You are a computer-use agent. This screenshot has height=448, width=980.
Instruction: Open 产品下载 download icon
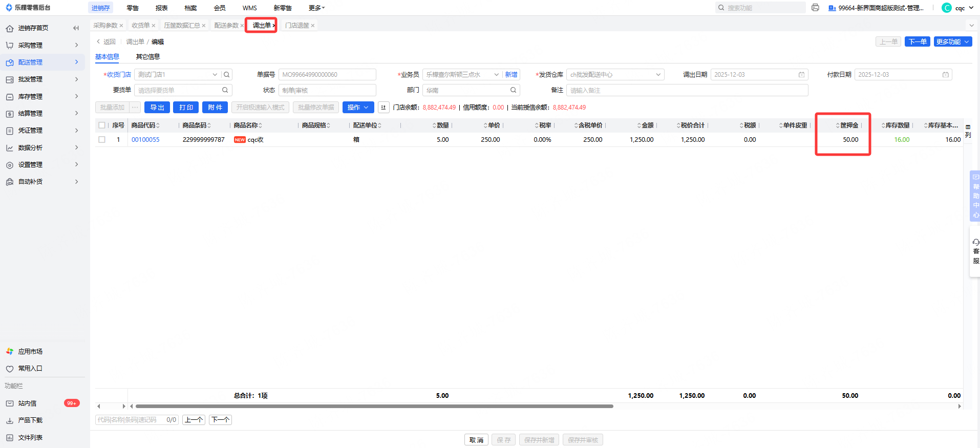[x=10, y=420]
